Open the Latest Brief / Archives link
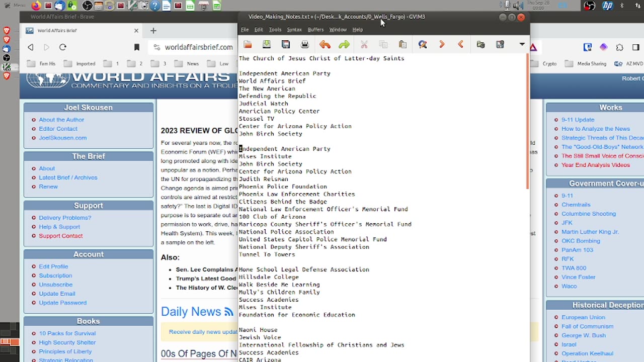The image size is (644, 362). click(x=68, y=177)
